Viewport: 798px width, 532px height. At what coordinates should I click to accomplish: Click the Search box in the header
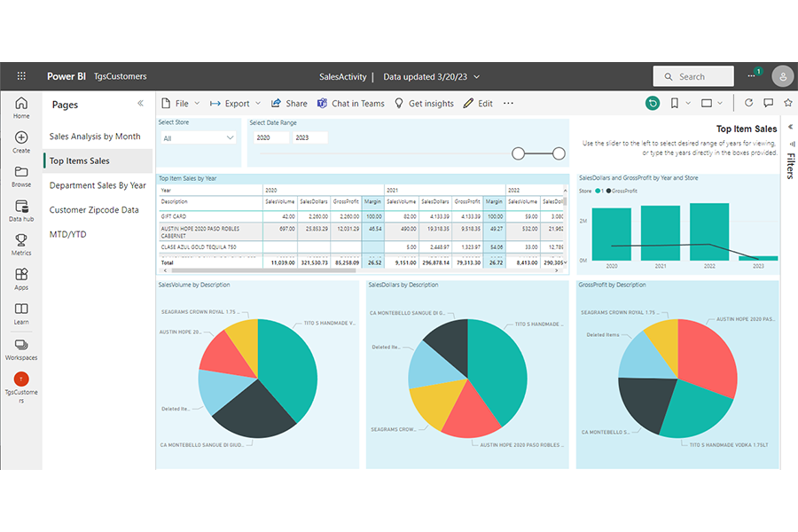coord(693,76)
